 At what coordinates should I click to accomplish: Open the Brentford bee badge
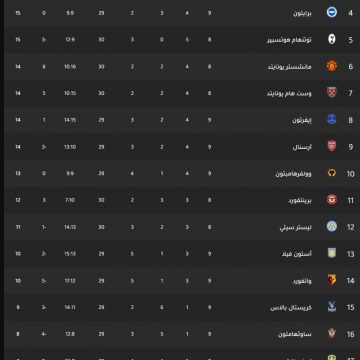(x=332, y=200)
